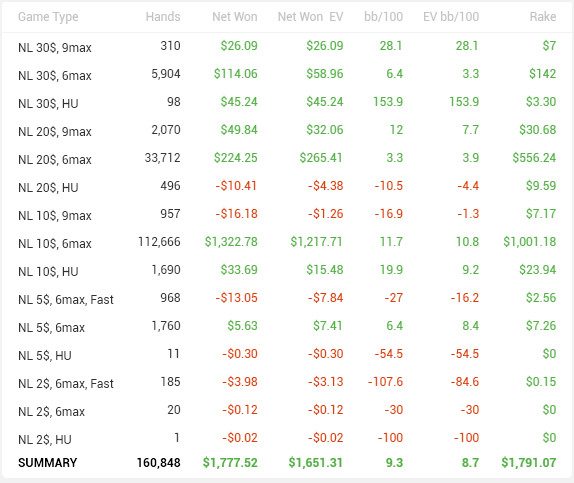Click the SUMMARY row label

(48, 463)
